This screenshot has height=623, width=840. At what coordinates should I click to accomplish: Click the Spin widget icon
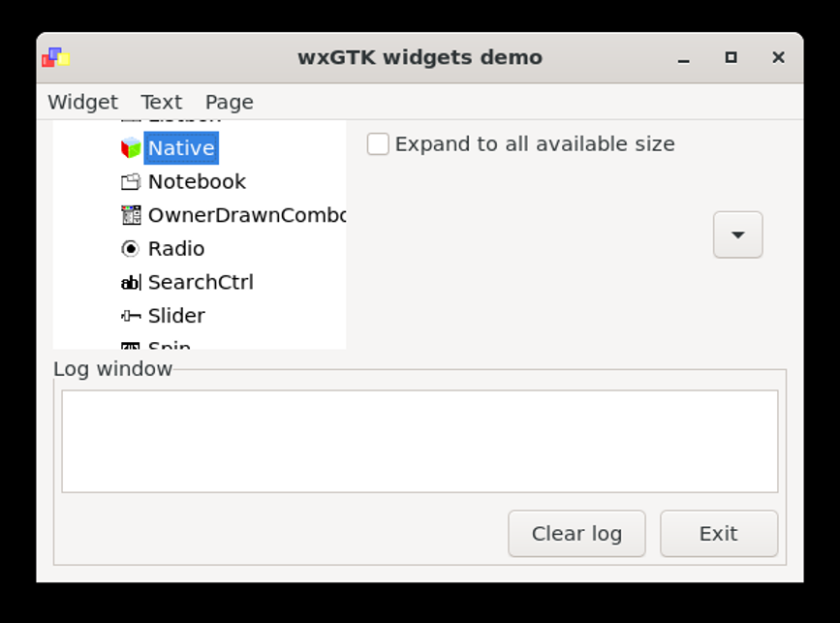(130, 345)
